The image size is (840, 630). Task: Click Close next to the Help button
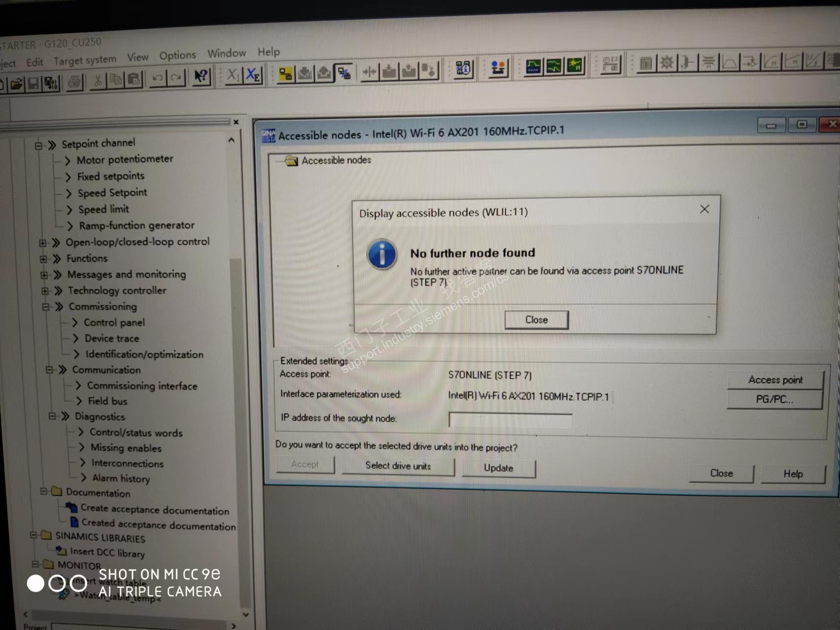(721, 473)
